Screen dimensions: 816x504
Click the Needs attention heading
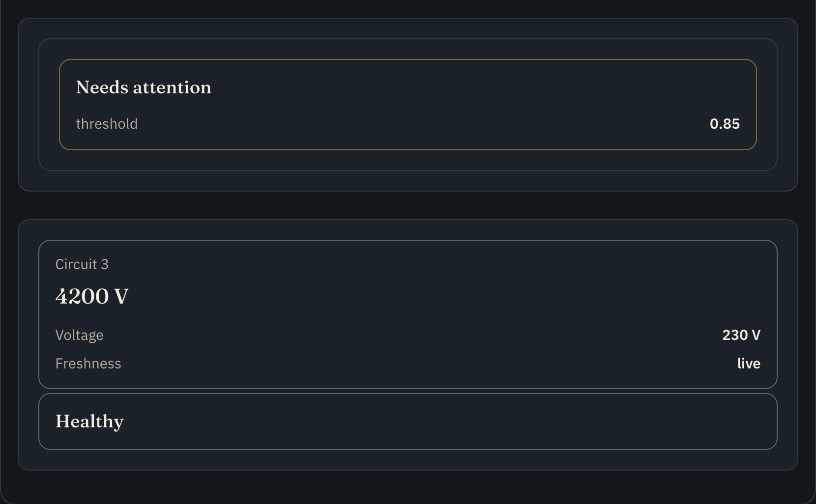click(144, 87)
